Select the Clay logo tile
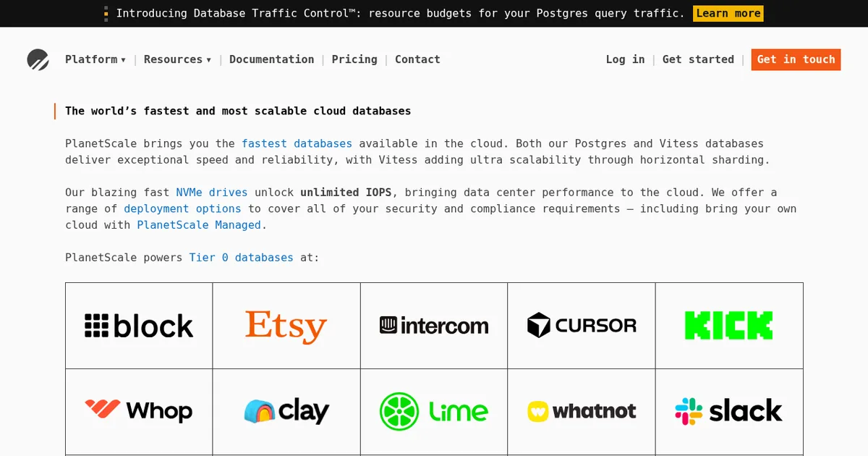 coord(286,411)
